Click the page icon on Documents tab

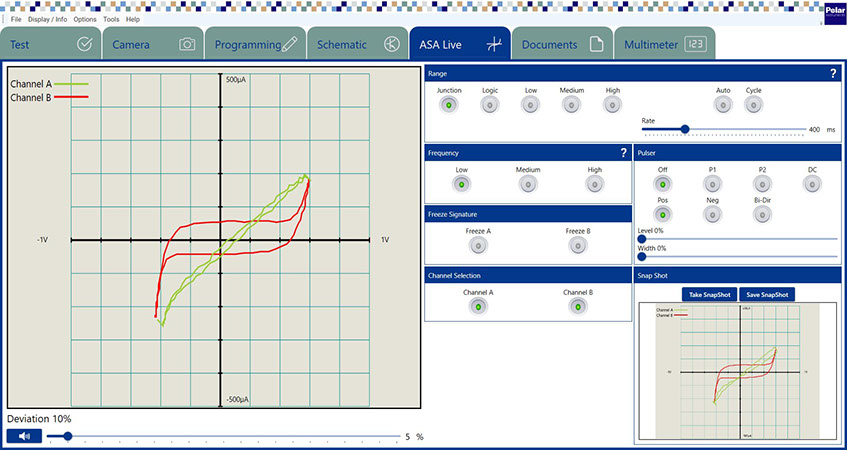click(x=595, y=45)
